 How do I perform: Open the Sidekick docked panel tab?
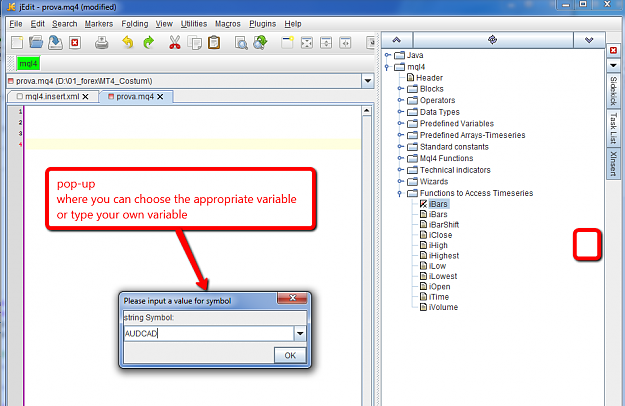[x=613, y=90]
